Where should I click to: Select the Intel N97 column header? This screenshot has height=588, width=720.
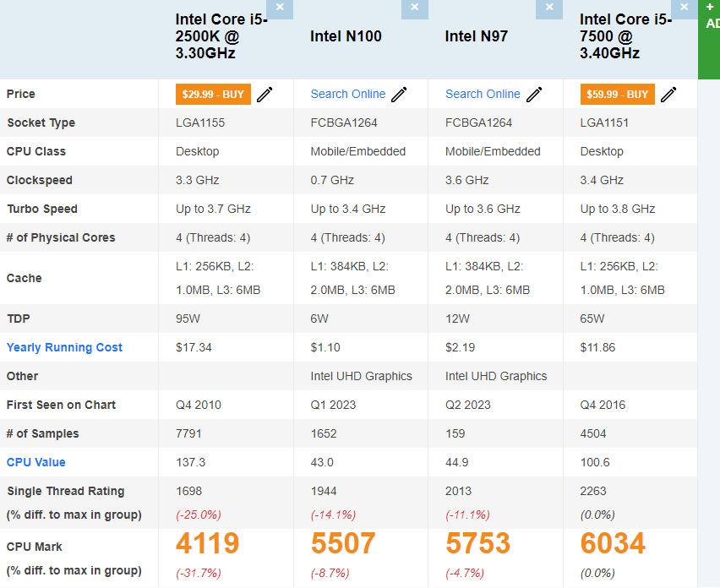point(476,36)
